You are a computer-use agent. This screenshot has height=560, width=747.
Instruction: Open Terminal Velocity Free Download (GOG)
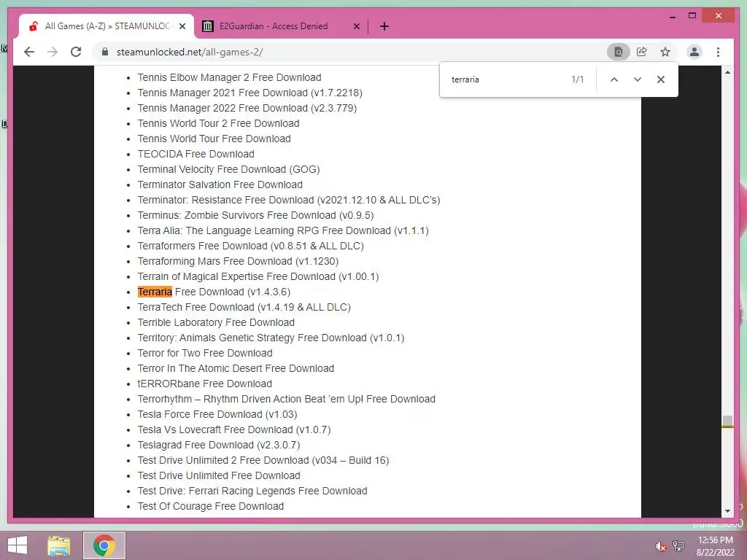(x=228, y=169)
